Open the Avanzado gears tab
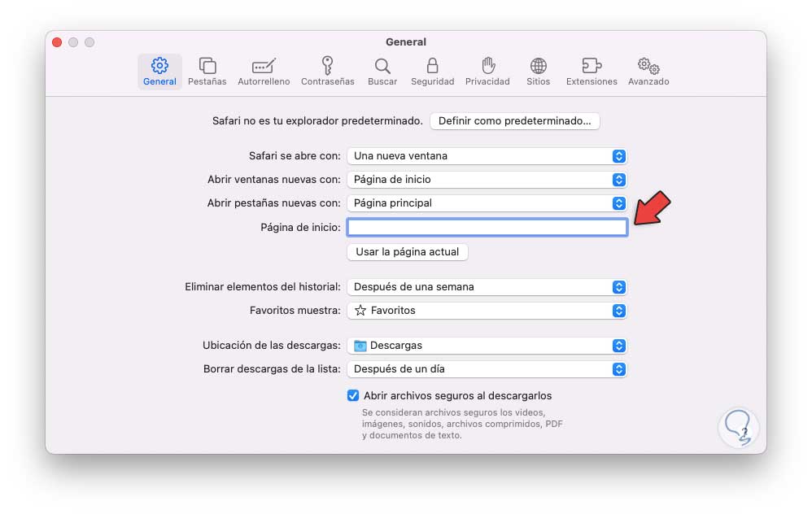Image resolution: width=812 pixels, height=514 pixels. [648, 72]
